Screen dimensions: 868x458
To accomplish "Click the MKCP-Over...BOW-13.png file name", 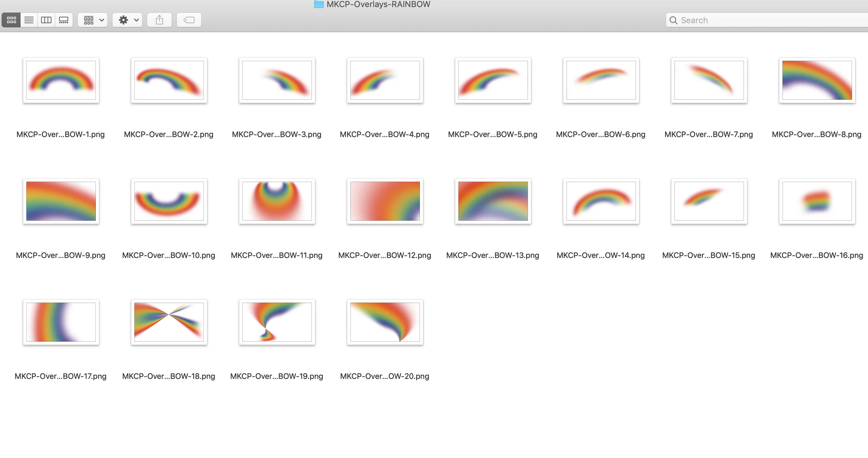I will point(492,255).
